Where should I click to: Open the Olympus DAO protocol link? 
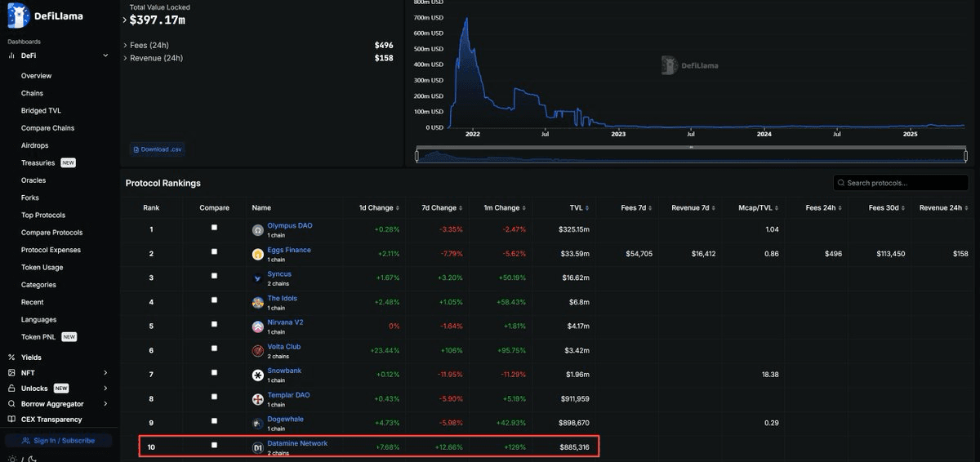[x=290, y=225]
